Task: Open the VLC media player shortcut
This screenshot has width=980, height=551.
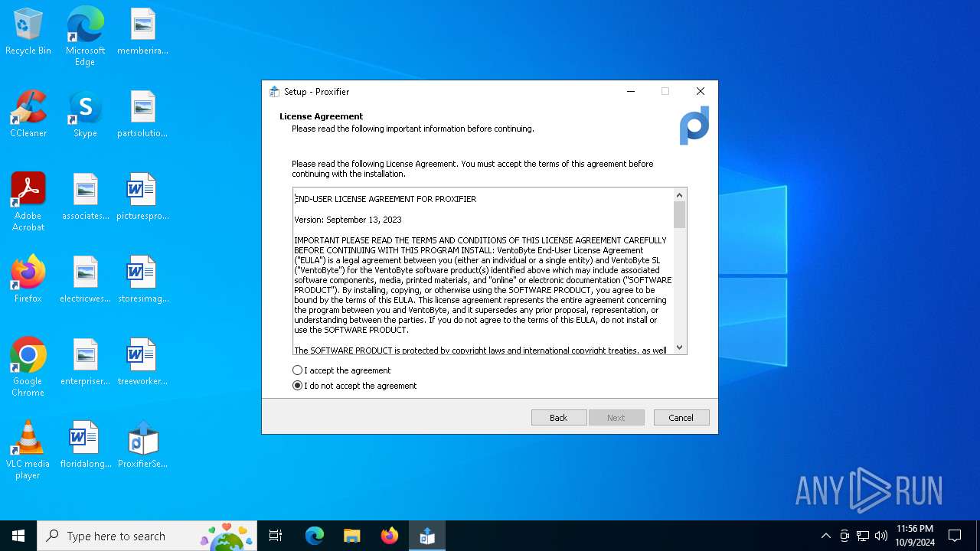Action: click(28, 450)
